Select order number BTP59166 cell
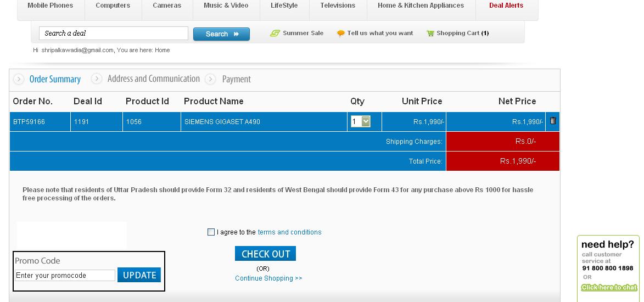This screenshot has width=644, height=302. point(40,121)
